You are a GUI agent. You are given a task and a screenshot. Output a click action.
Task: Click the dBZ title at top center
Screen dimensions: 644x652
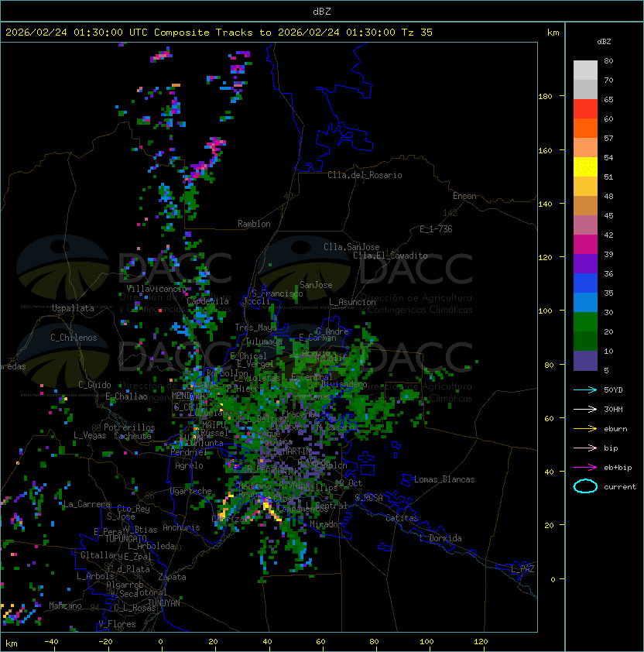click(322, 12)
